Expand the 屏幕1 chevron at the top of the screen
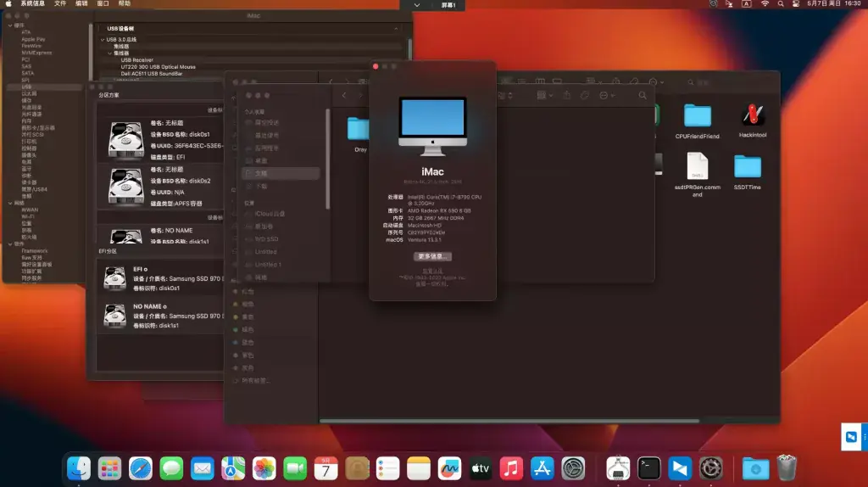The width and height of the screenshot is (868, 487). pyautogui.click(x=417, y=5)
